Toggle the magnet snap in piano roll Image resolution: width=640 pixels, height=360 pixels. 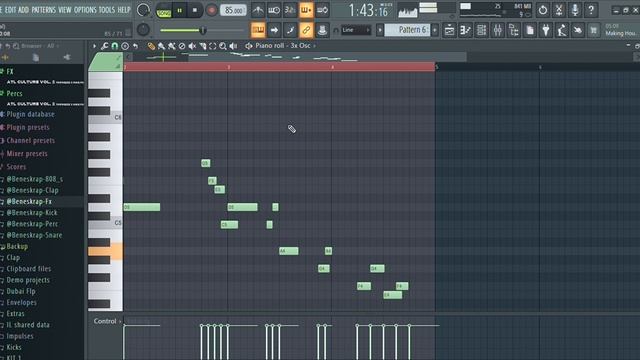tap(115, 46)
